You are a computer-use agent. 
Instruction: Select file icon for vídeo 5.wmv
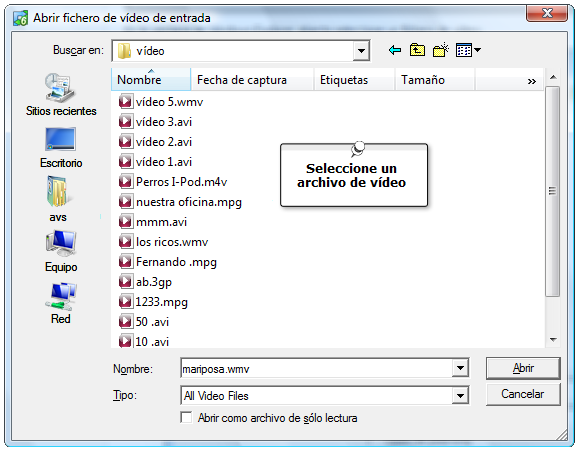pos(125,101)
